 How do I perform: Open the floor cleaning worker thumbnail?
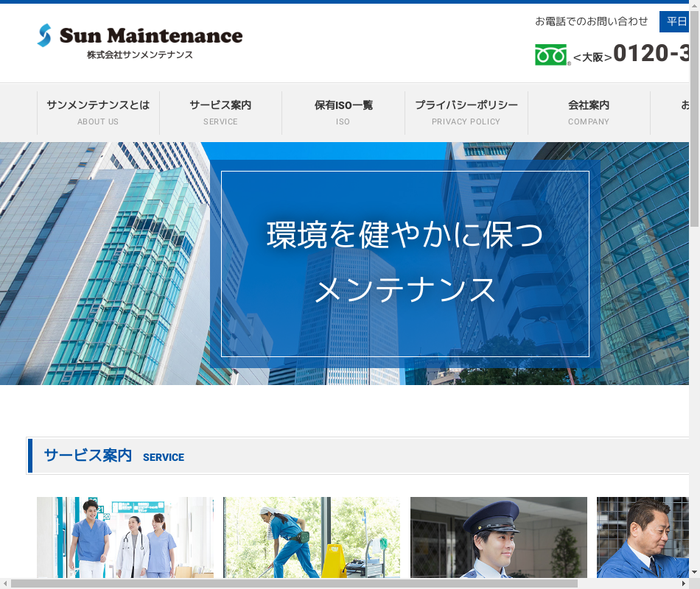pos(312,537)
